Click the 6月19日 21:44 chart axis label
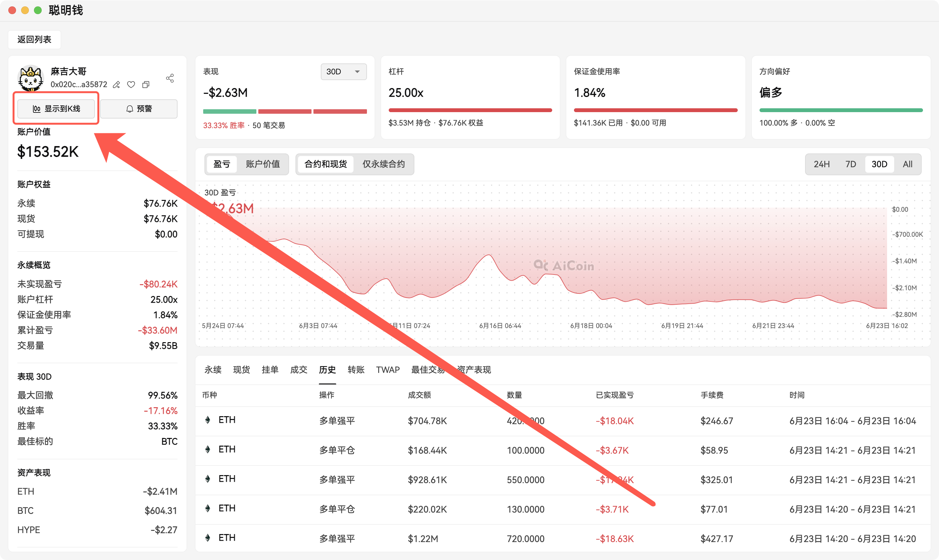939x560 pixels. pos(682,326)
